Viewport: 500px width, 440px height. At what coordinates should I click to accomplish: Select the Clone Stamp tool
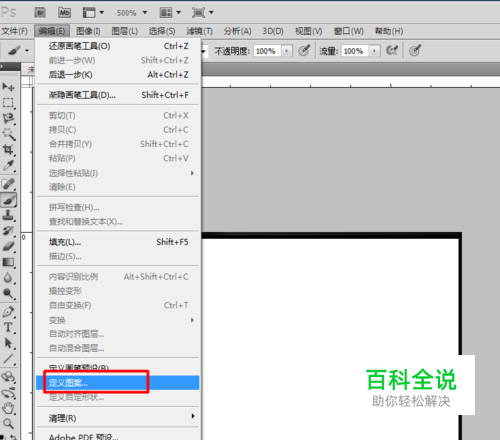8,215
